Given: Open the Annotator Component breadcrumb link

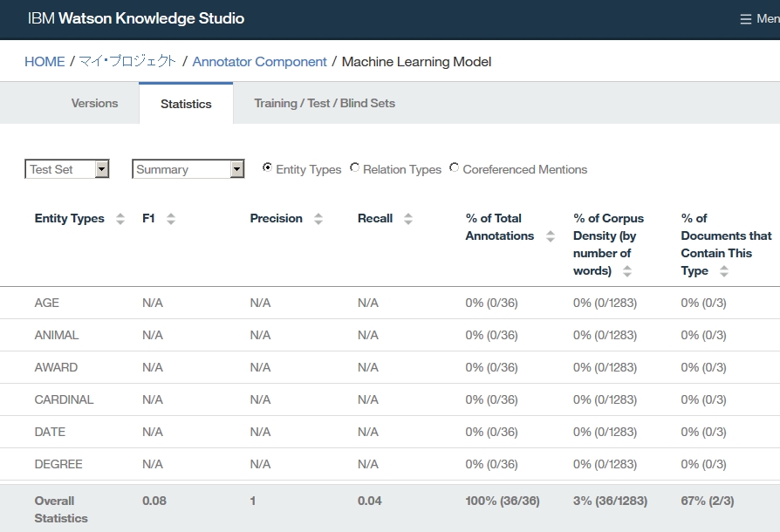Looking at the screenshot, I should pyautogui.click(x=259, y=62).
